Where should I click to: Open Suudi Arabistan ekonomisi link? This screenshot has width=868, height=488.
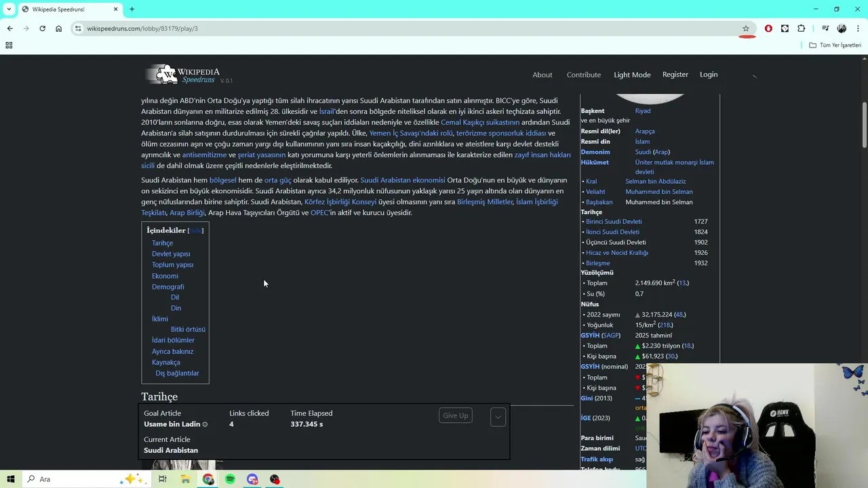point(403,180)
